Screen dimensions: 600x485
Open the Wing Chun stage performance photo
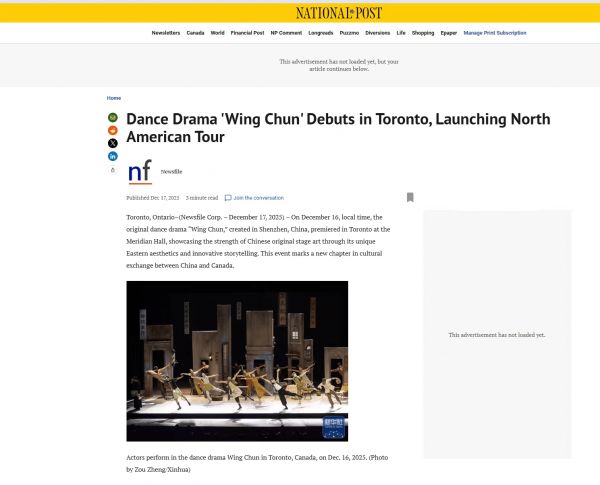click(x=237, y=361)
